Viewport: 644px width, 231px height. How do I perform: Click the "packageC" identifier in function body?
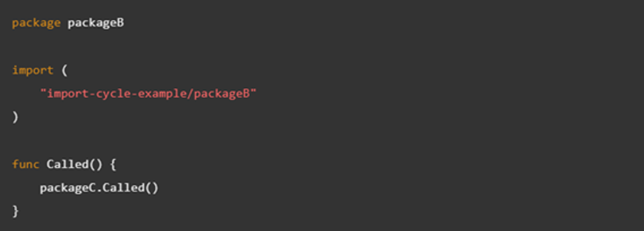click(x=68, y=188)
